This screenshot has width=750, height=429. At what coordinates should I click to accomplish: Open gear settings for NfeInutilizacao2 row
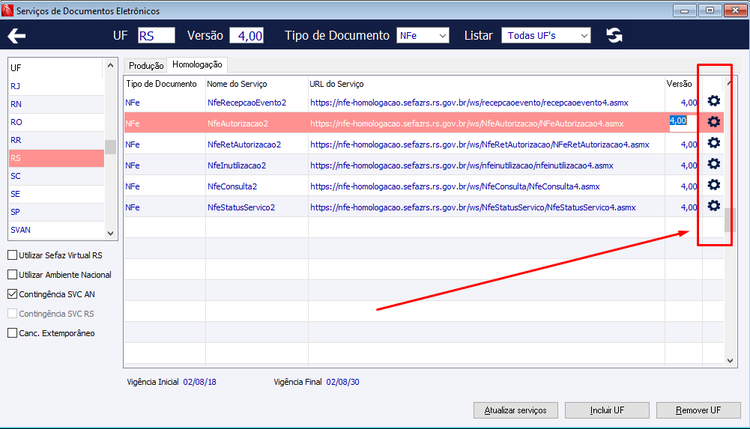(714, 164)
